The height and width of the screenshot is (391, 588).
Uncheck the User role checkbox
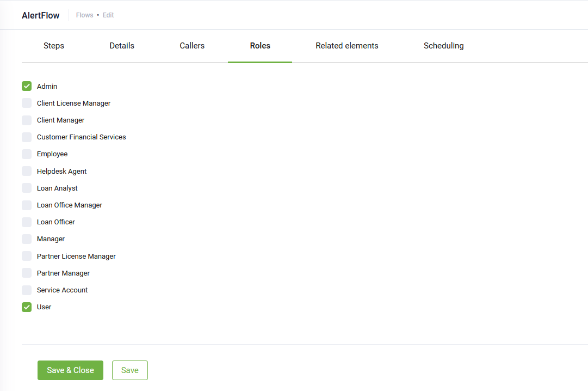pyautogui.click(x=27, y=307)
